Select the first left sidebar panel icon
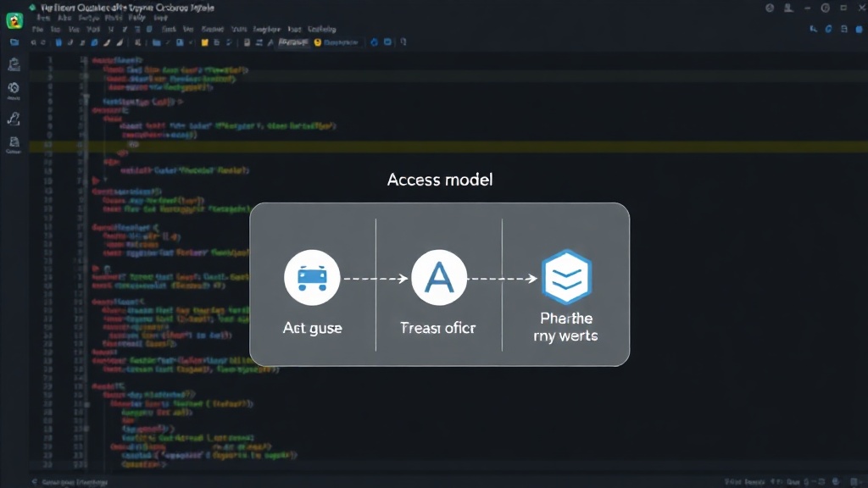The width and height of the screenshot is (868, 488). pos(14,64)
